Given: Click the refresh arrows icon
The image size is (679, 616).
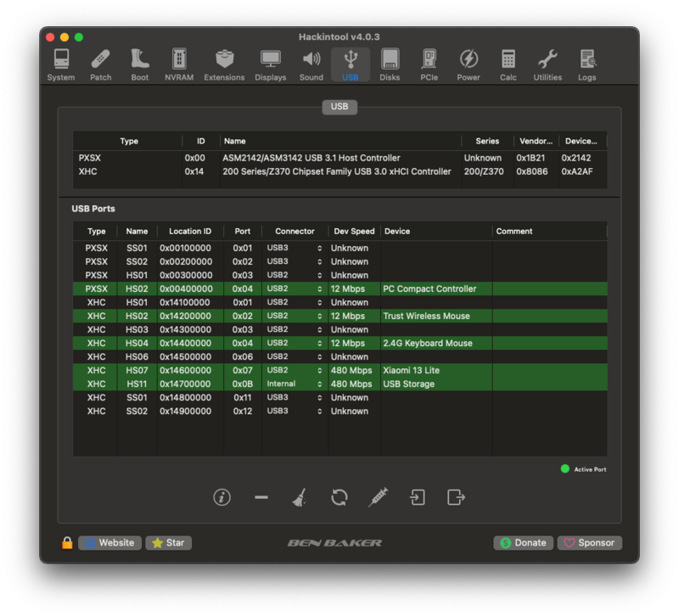Looking at the screenshot, I should coord(339,497).
